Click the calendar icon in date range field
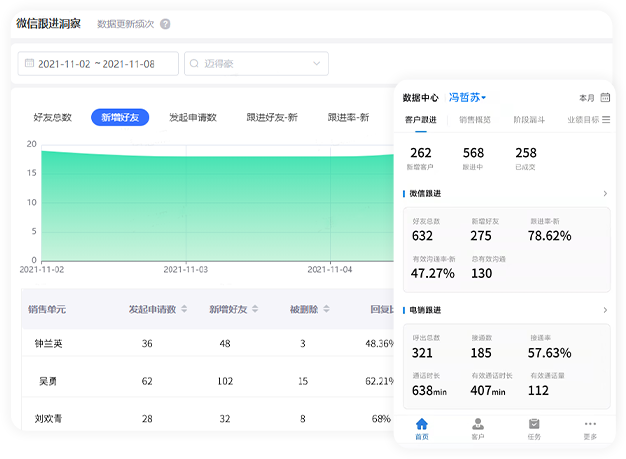 (x=29, y=64)
